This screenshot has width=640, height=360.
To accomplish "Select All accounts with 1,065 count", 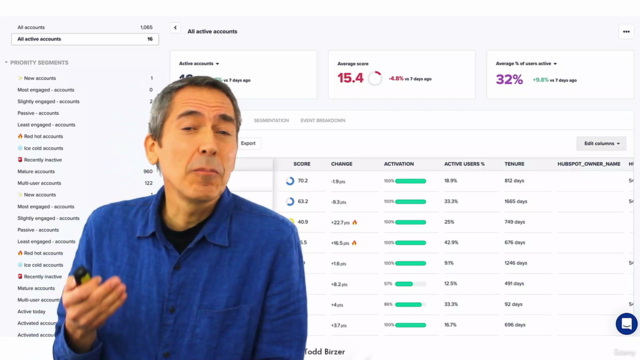I will [85, 27].
